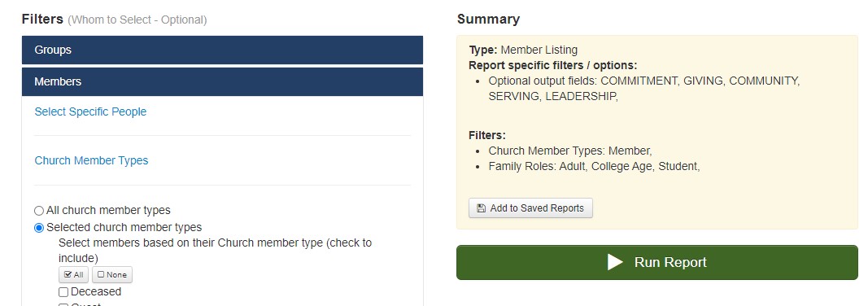Viewport: 868px width, 306px height.
Task: Click the Filters heading text
Action: (42, 20)
